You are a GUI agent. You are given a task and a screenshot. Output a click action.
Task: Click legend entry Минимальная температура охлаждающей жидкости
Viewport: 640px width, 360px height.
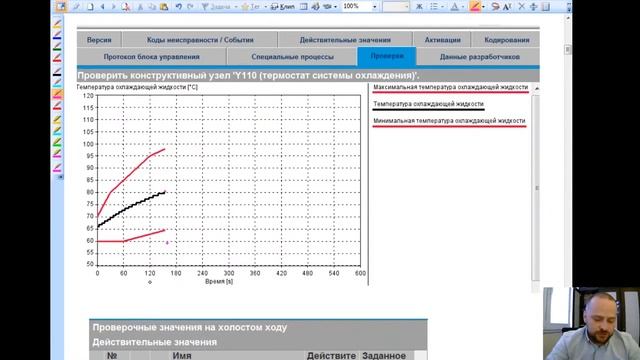click(x=449, y=121)
